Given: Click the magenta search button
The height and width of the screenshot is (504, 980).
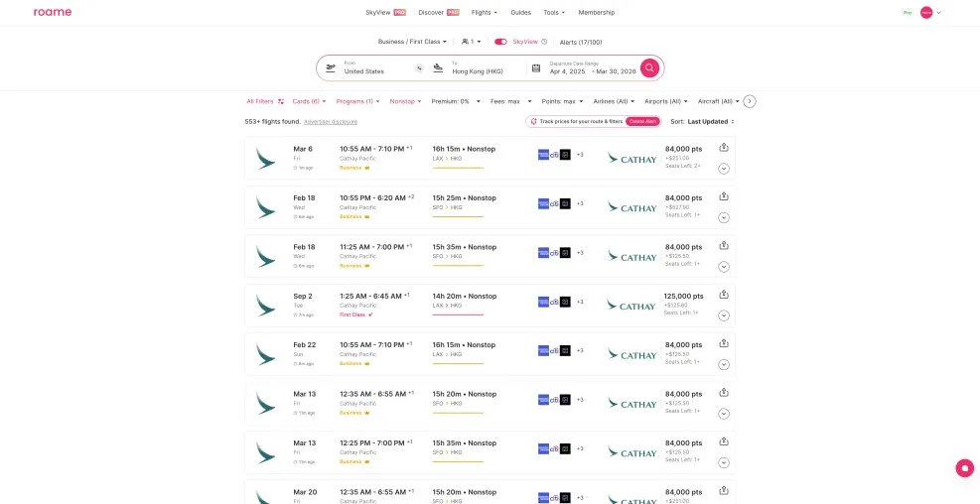Looking at the screenshot, I should (x=649, y=67).
